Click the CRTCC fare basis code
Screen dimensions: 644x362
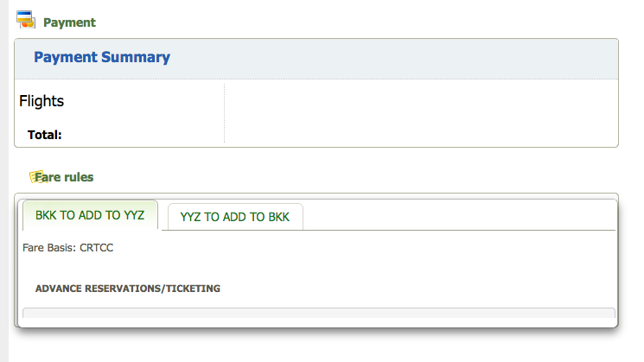(x=97, y=247)
